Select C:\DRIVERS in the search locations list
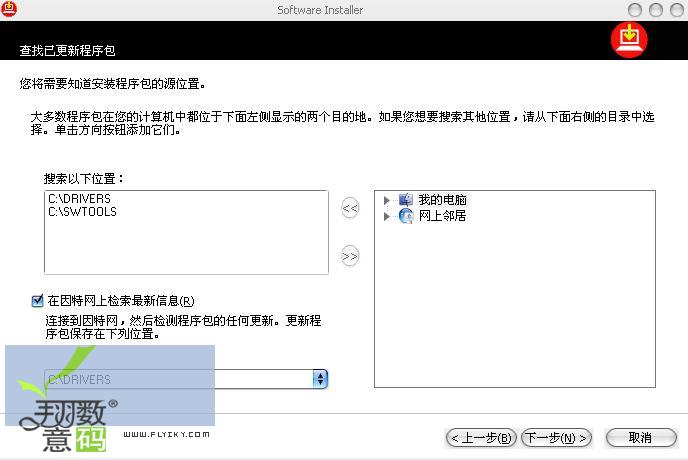The image size is (688, 460). (x=79, y=199)
